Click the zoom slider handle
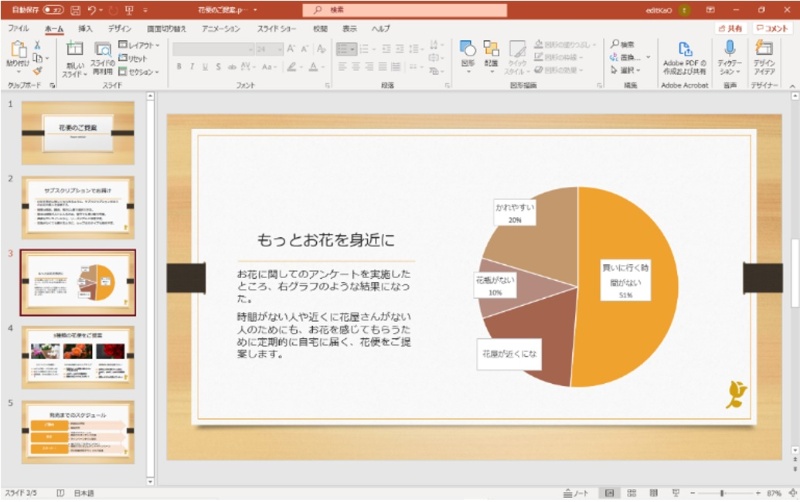This screenshot has height=502, width=800. pyautogui.click(x=721, y=493)
